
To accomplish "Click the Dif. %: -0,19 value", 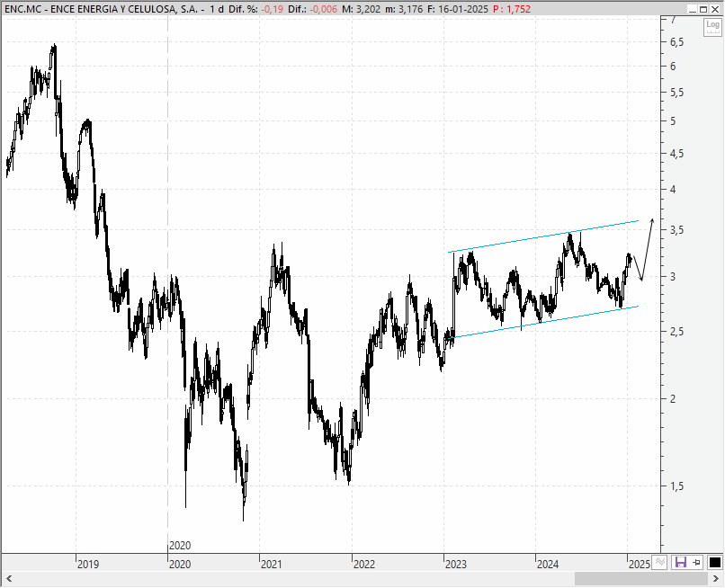I will click(x=255, y=9).
